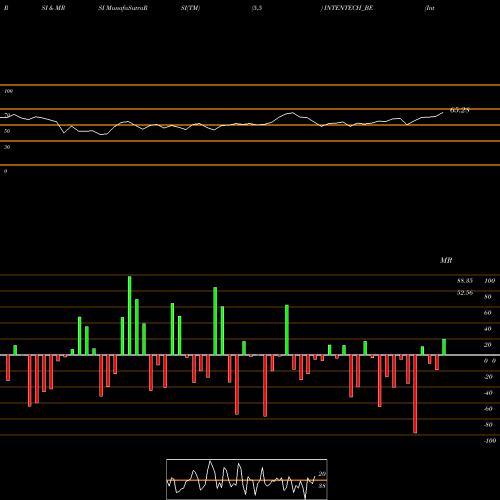This screenshot has height=500, width=500.
Task: Click the longest red MR bar near -100
Action: click(x=415, y=394)
